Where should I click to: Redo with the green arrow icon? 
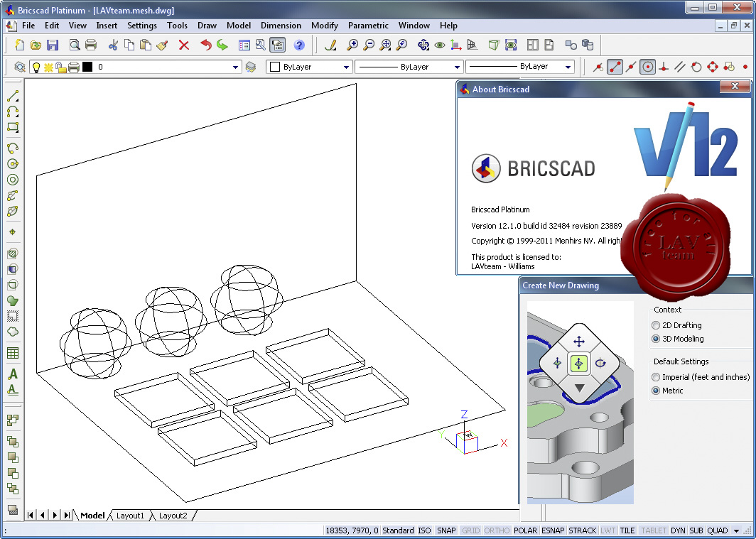(222, 45)
